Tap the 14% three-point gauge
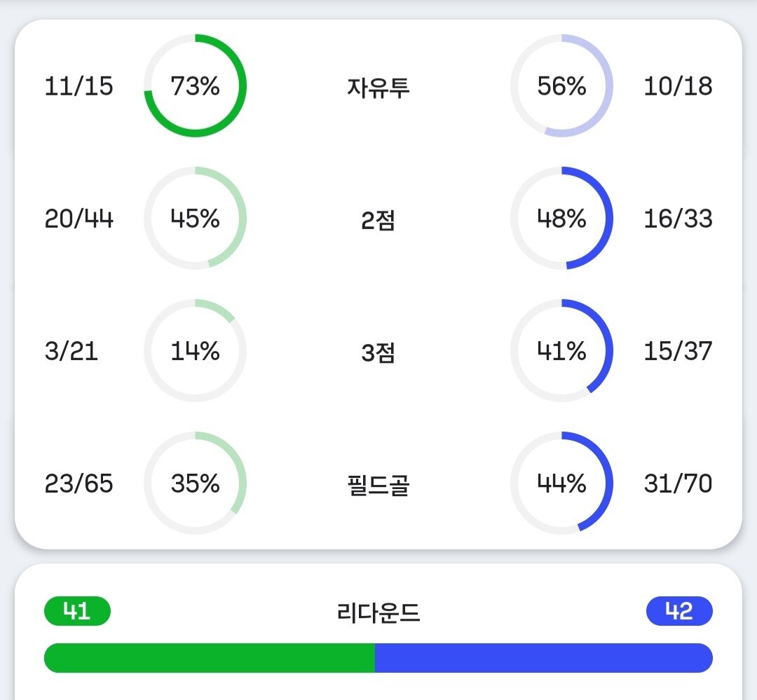This screenshot has height=700, width=757. [x=195, y=351]
